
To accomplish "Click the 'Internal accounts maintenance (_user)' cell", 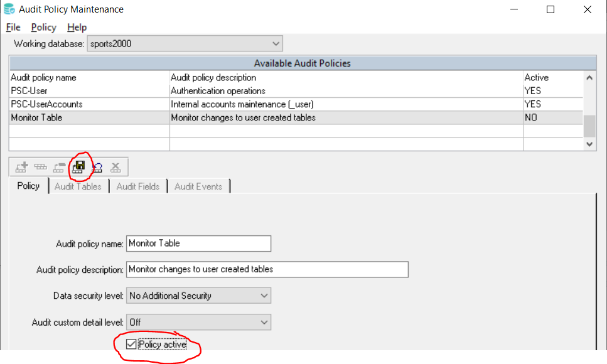I will click(x=346, y=104).
